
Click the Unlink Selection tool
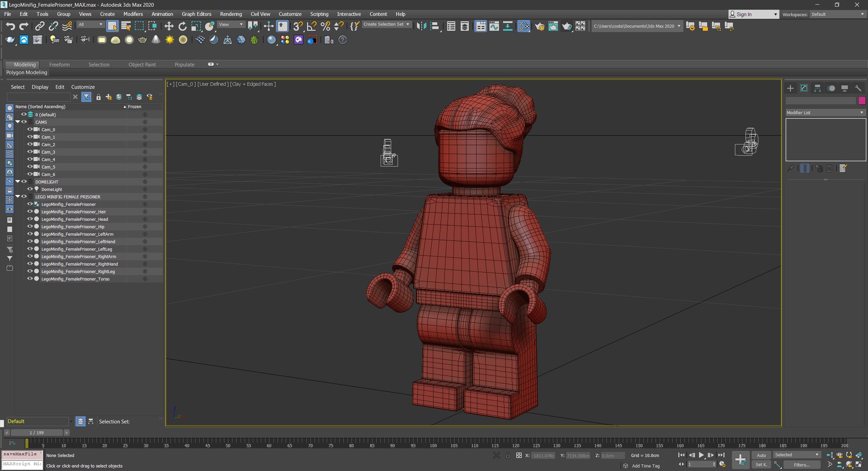(53, 26)
